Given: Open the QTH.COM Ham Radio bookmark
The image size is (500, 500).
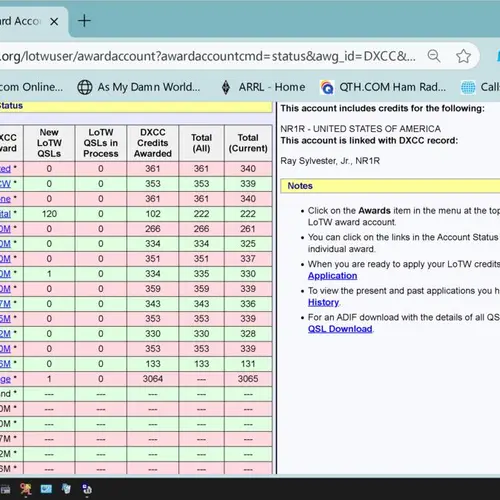Looking at the screenshot, I should click(x=383, y=87).
